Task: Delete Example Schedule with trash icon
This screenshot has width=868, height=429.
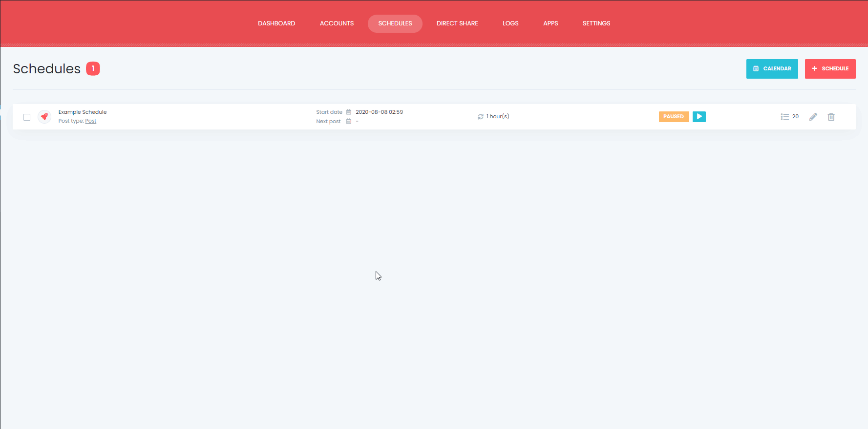Action: pyautogui.click(x=831, y=117)
